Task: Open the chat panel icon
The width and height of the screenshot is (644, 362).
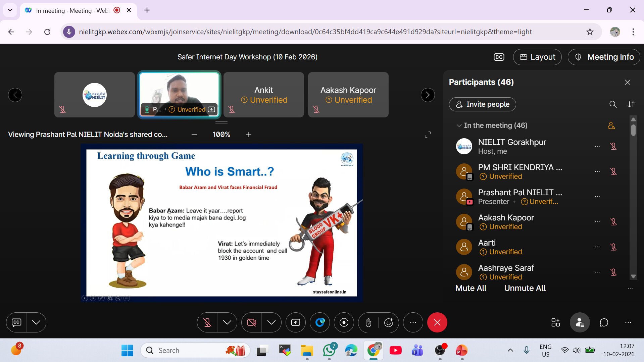Action: tap(604, 322)
